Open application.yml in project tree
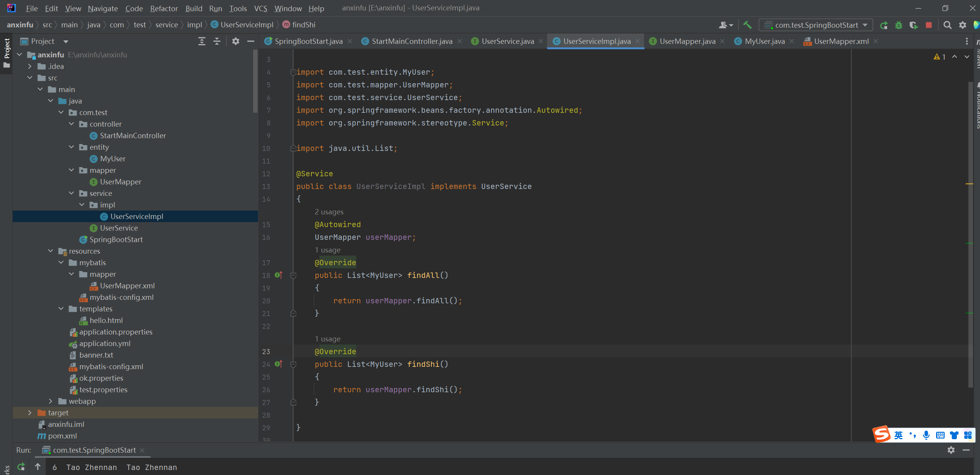 104,343
